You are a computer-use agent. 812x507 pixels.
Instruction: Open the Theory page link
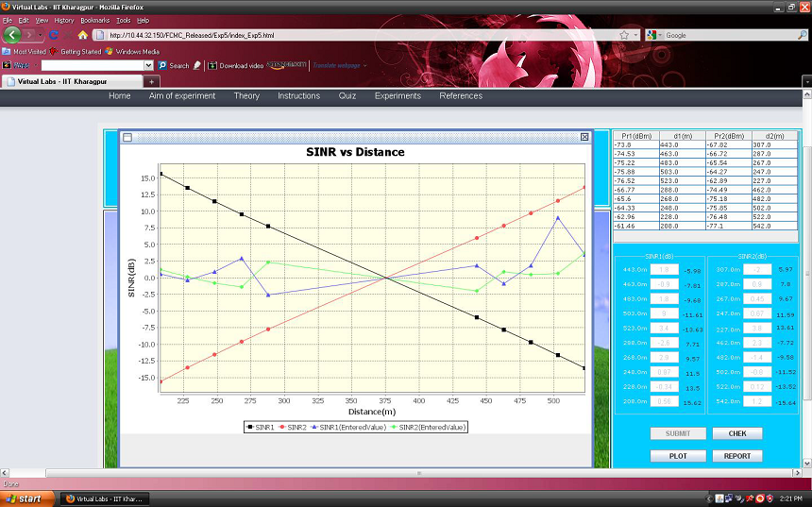point(246,95)
